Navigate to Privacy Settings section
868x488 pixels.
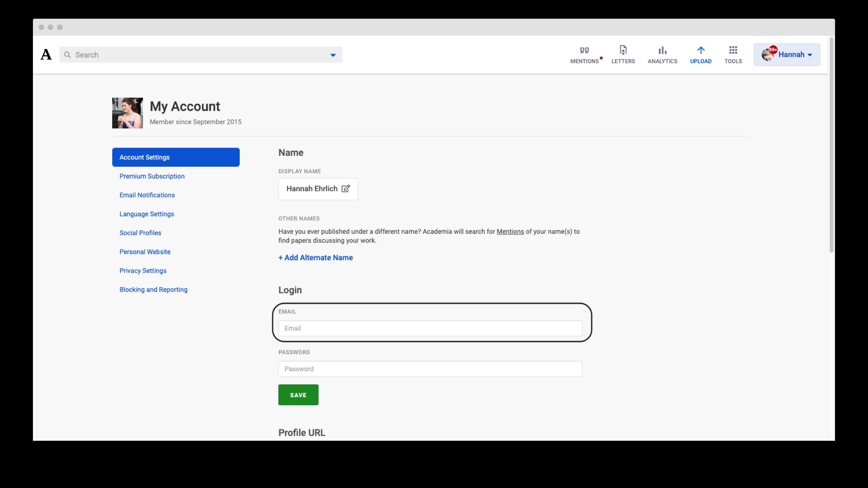click(143, 270)
